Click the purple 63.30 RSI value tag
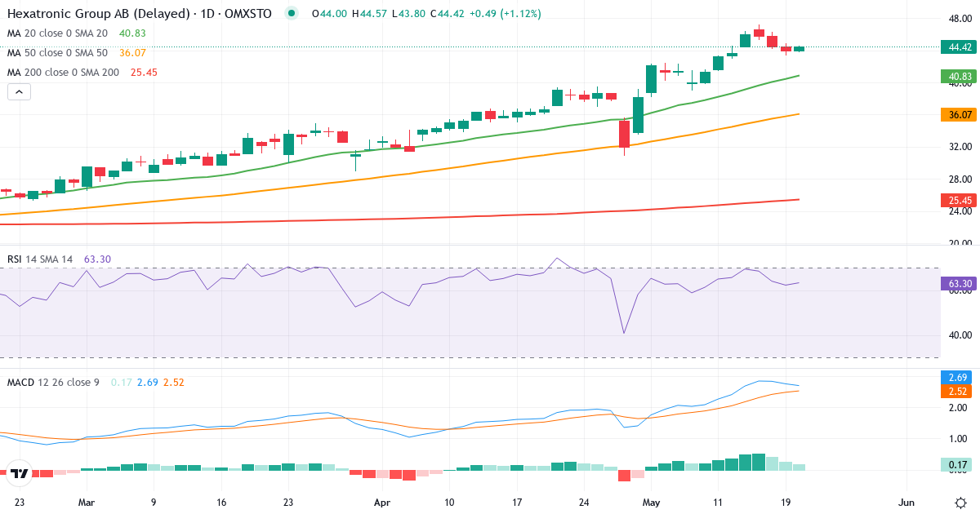 pyautogui.click(x=960, y=284)
